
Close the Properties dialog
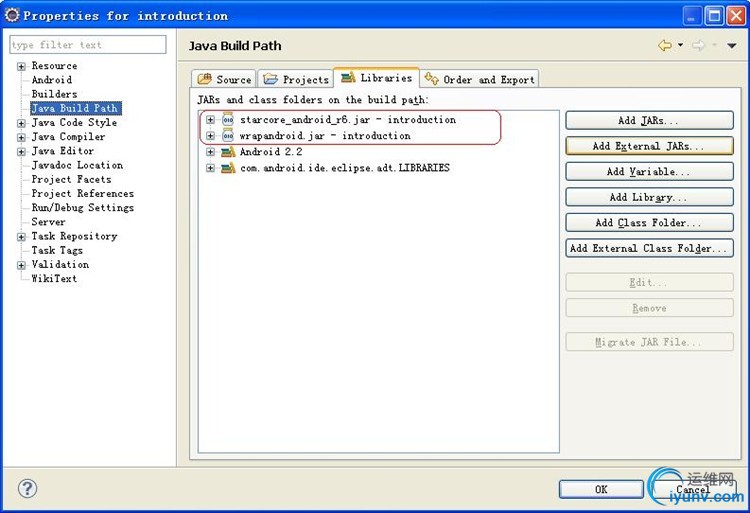(x=736, y=16)
